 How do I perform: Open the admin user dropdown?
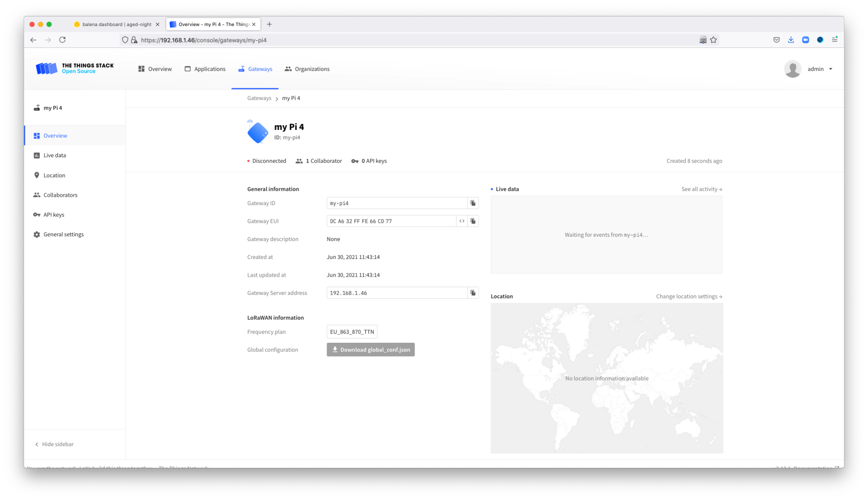point(819,69)
